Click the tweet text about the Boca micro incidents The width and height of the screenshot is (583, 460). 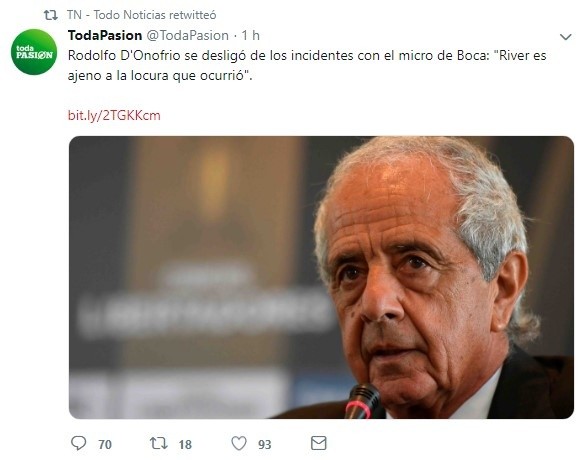point(307,65)
